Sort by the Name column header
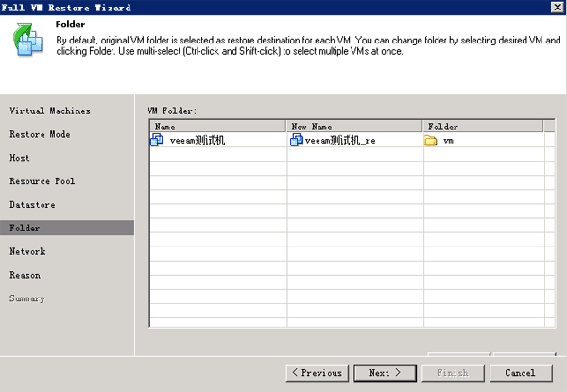The width and height of the screenshot is (567, 392). point(218,127)
